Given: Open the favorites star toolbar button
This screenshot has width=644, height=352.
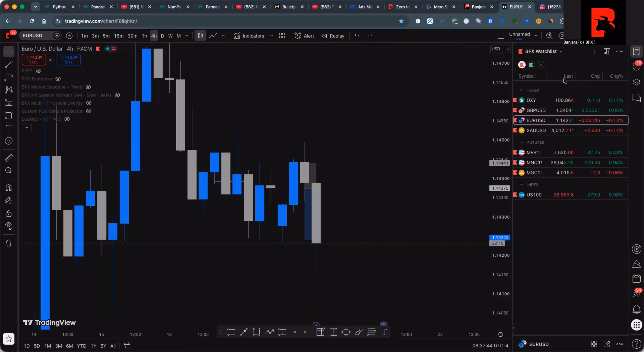Looking at the screenshot, I should pyautogui.click(x=9, y=339).
